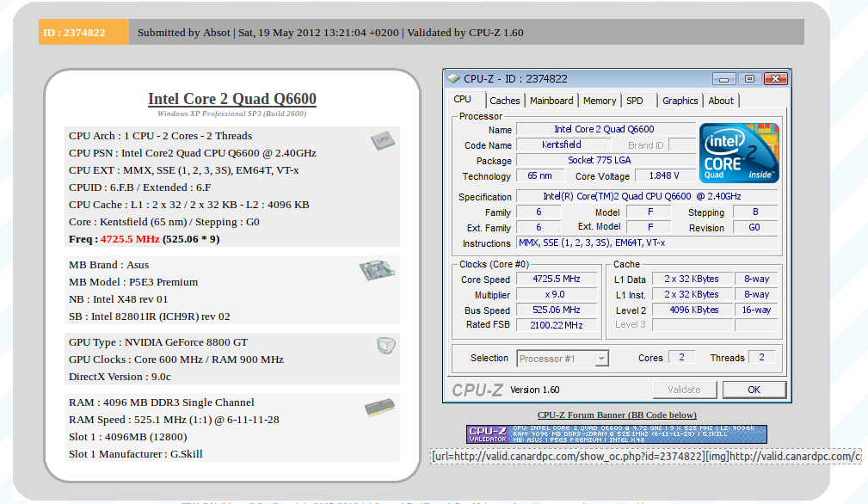Click the Threads value field
Screen dimensions: 868x504
click(x=761, y=358)
